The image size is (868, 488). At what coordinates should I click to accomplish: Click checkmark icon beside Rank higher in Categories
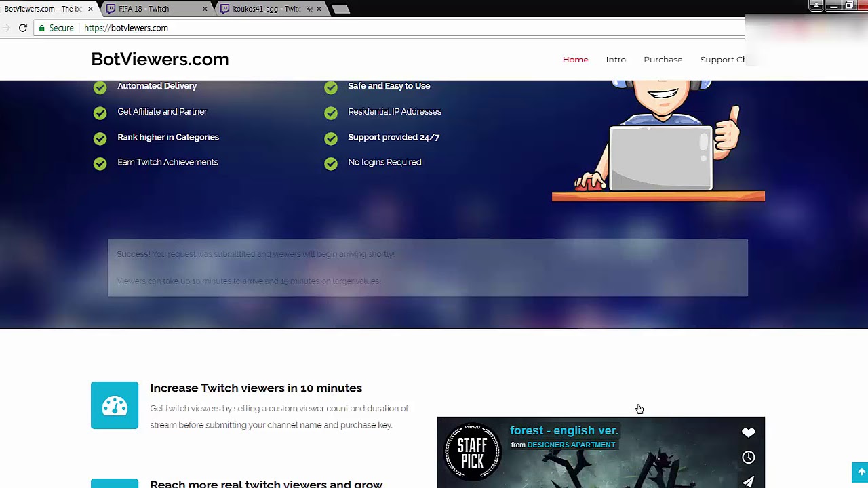100,138
